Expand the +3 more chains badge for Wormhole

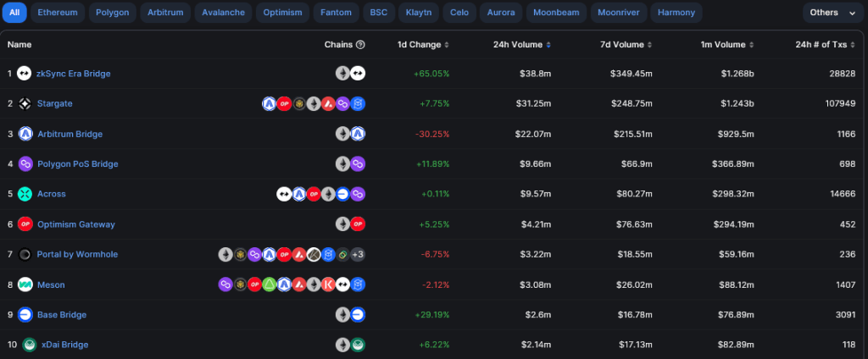358,254
